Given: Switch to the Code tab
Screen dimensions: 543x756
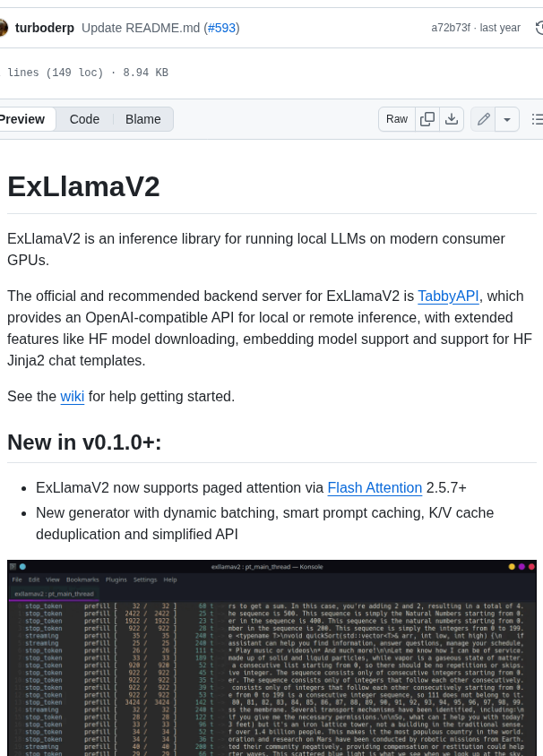Looking at the screenshot, I should coord(84,119).
